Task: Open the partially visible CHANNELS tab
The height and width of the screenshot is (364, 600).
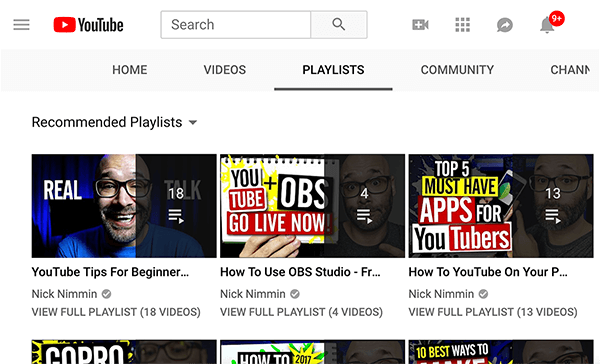Action: point(570,70)
